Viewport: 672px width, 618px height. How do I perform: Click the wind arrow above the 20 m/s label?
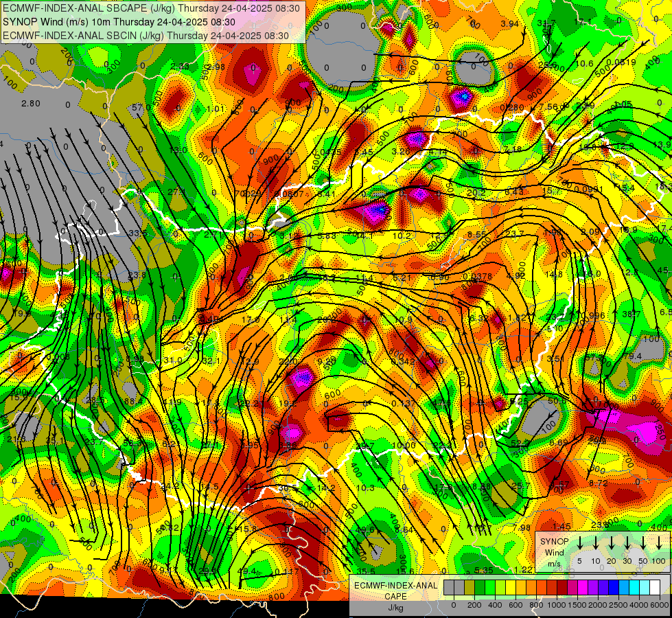pos(611,543)
